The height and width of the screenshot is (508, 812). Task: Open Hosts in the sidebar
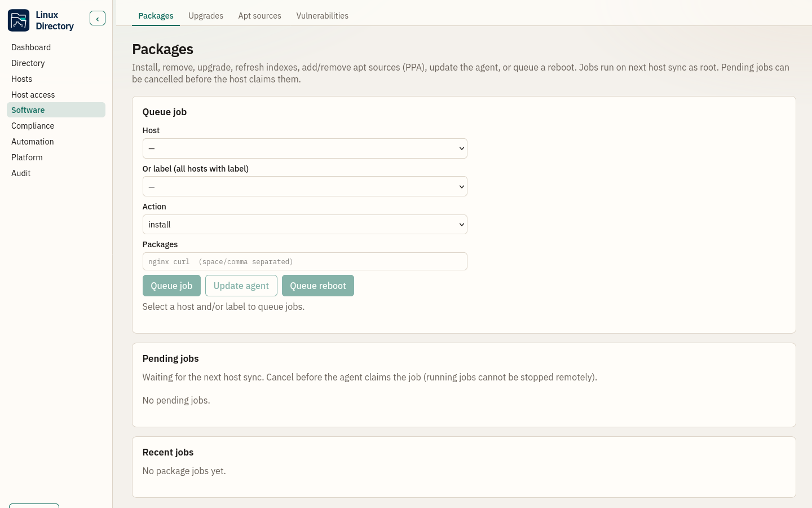56,79
